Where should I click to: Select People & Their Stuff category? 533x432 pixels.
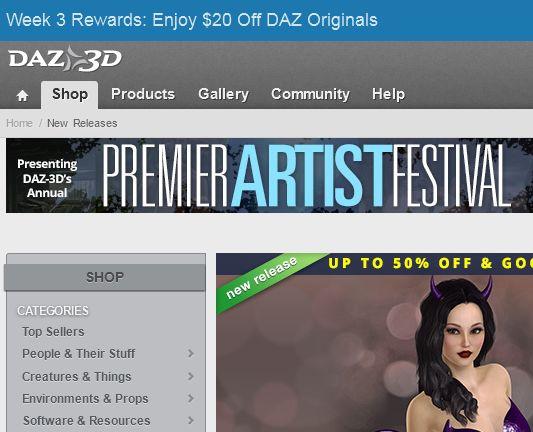pos(79,354)
